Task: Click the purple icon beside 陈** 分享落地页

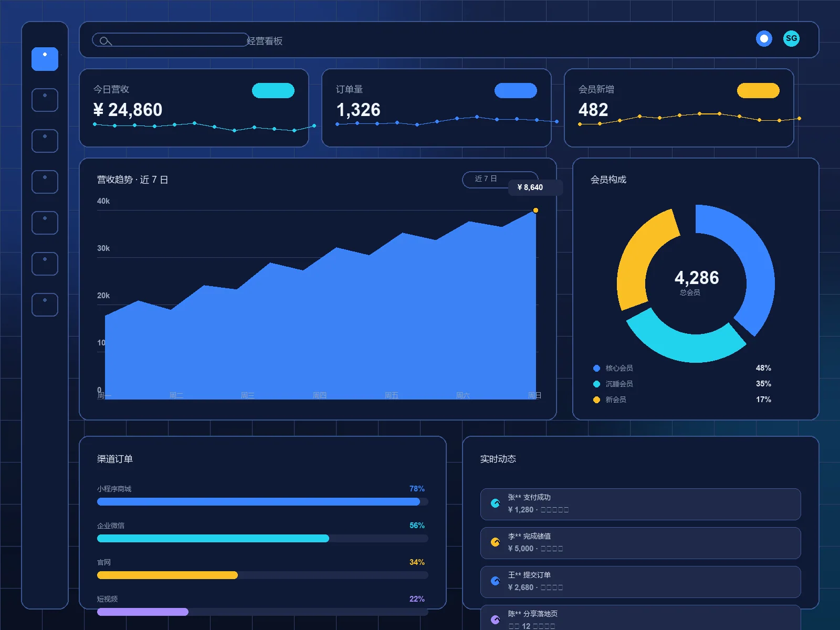Action: [x=495, y=620]
